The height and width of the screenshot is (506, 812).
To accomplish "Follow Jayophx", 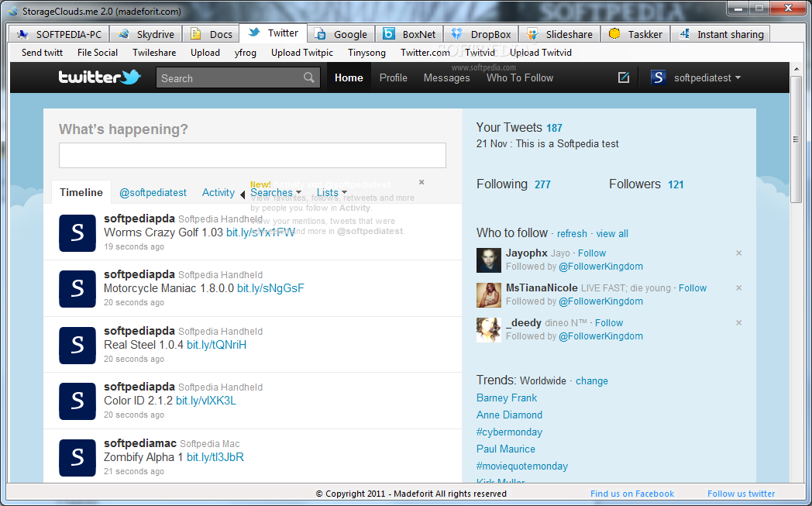I will 591,253.
